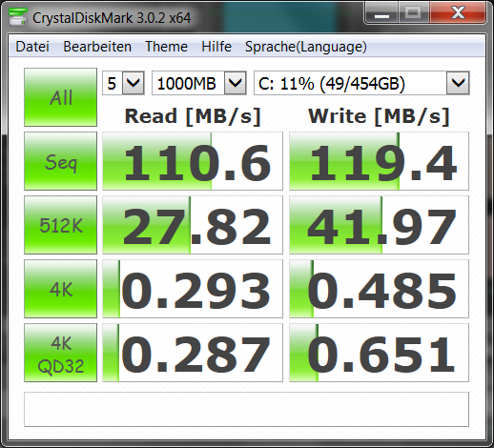Click the 4K QD32 read result 0.287
Image resolution: width=494 pixels, height=448 pixels.
pos(193,353)
